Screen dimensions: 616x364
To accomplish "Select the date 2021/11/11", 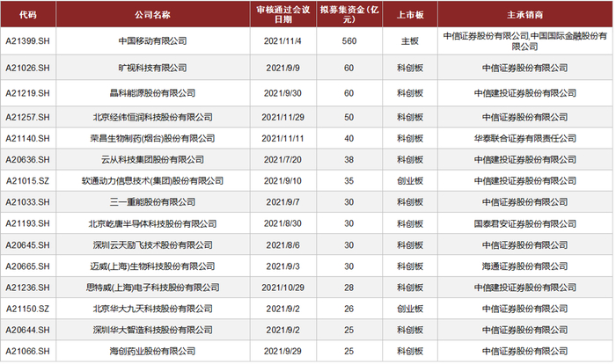I will click(x=282, y=138).
